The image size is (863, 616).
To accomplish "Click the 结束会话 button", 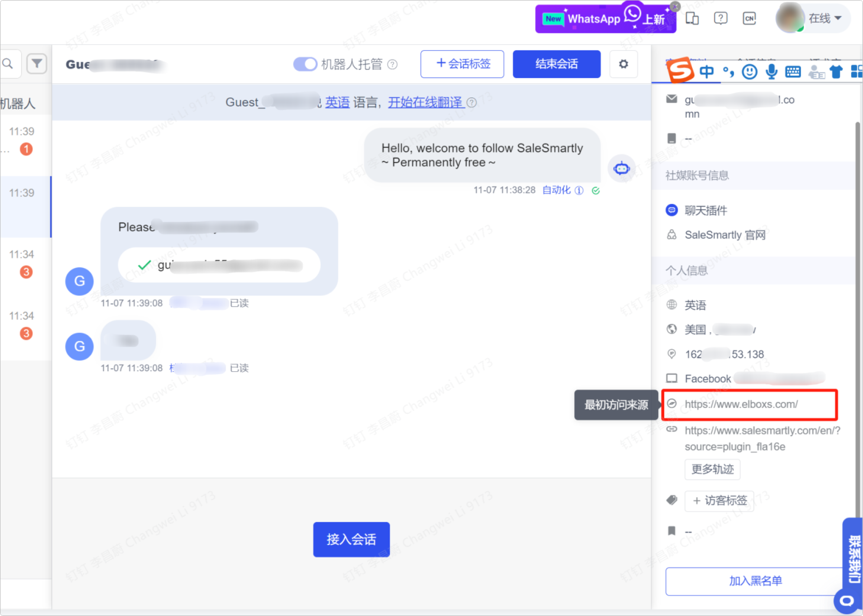I will coord(556,64).
